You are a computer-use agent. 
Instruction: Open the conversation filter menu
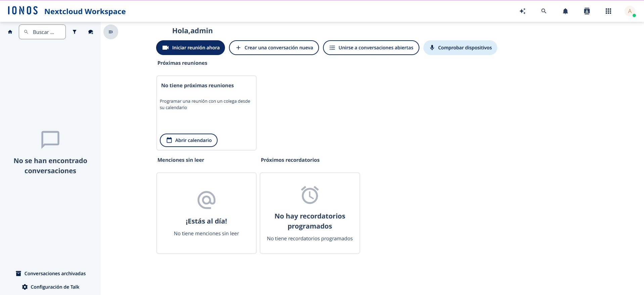75,32
